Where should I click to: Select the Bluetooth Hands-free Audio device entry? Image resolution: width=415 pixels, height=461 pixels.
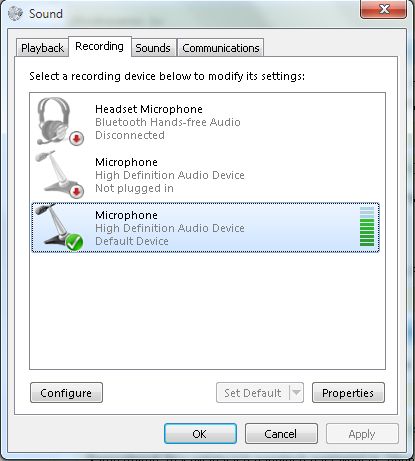[x=205, y=122]
